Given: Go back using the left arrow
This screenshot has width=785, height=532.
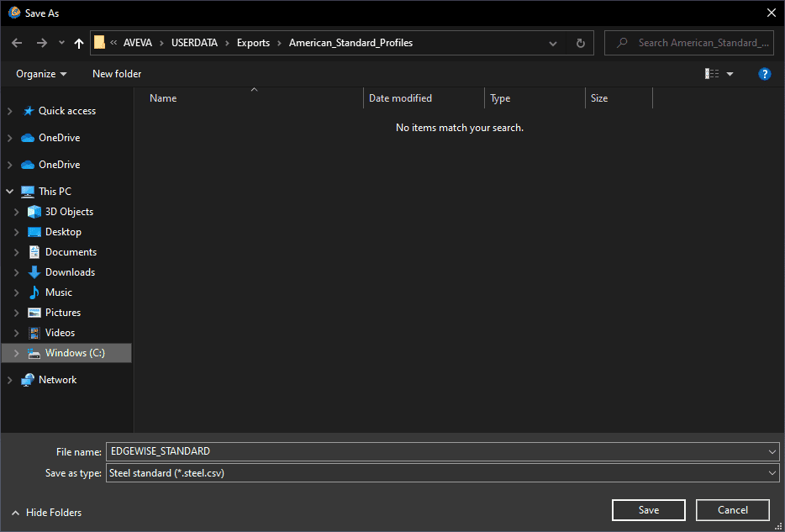Looking at the screenshot, I should [17, 43].
